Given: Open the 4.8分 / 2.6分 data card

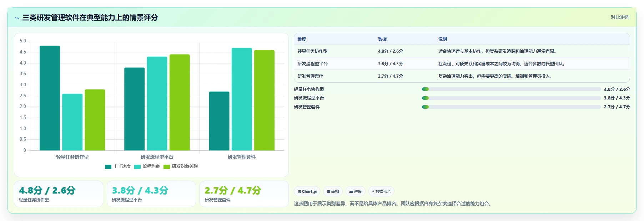Looking at the screenshot, I should (x=59, y=194).
